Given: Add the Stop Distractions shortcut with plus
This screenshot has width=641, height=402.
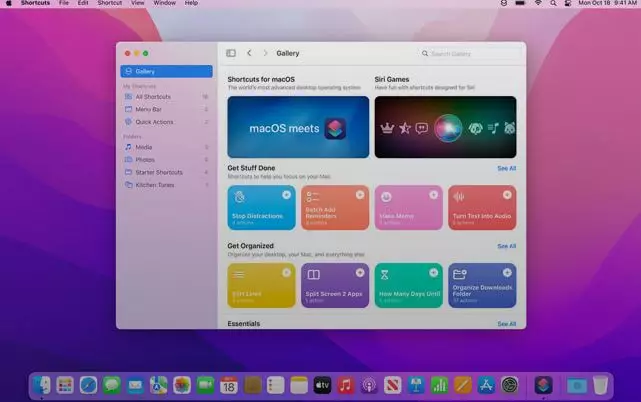Looking at the screenshot, I should click(x=287, y=194).
